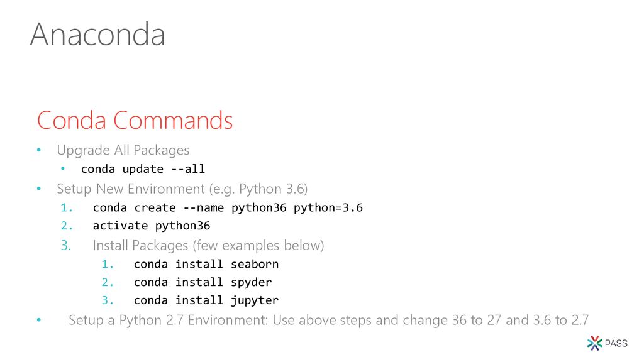Image resolution: width=644 pixels, height=362 pixels.
Task: Select the conda create --name python36 command
Action: point(228,207)
